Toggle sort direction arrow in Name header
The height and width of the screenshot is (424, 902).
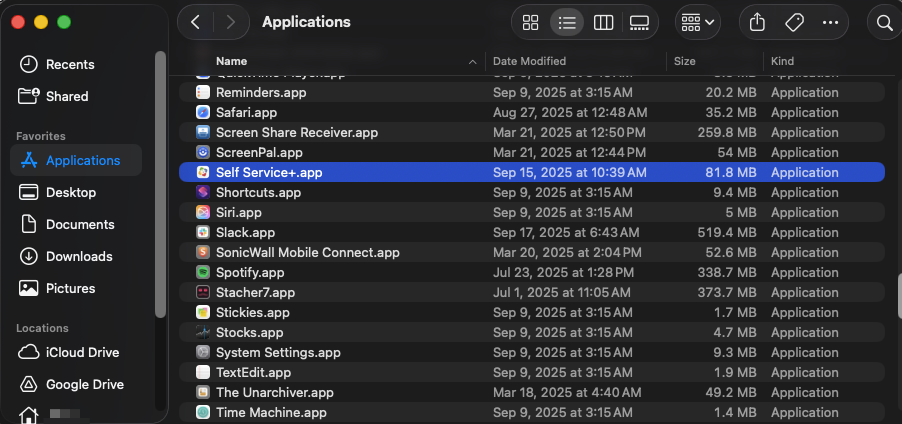click(473, 62)
